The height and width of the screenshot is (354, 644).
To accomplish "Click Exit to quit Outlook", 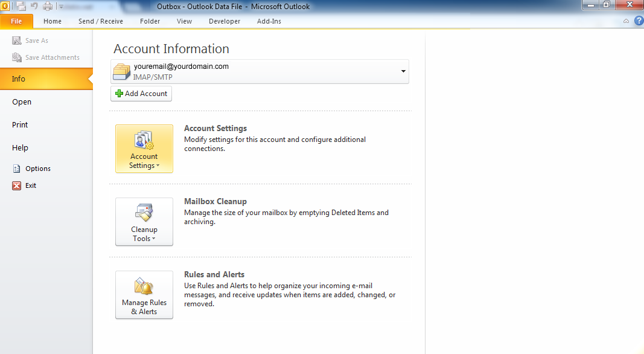I will coord(24,185).
